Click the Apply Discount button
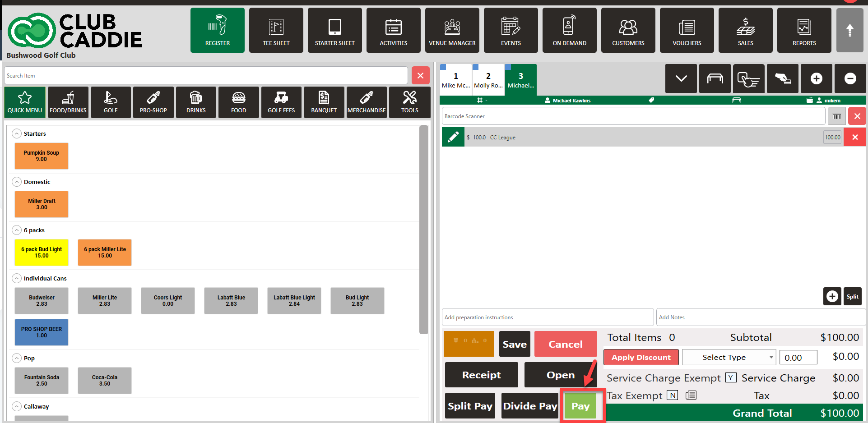This screenshot has width=868, height=423. click(641, 357)
